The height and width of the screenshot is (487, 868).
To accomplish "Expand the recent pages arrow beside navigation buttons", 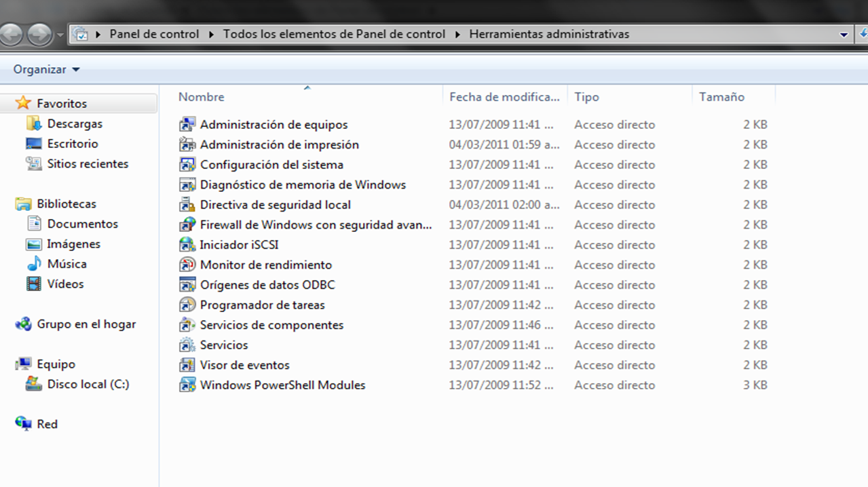I will pos(60,35).
